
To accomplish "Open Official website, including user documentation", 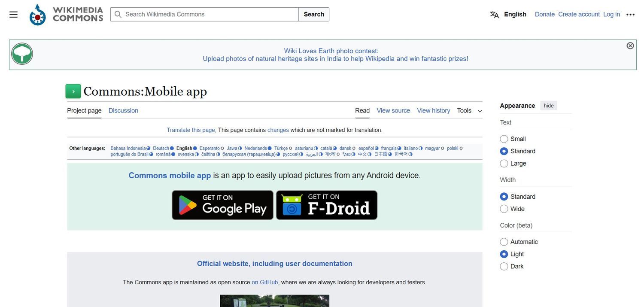I will pyautogui.click(x=275, y=264).
